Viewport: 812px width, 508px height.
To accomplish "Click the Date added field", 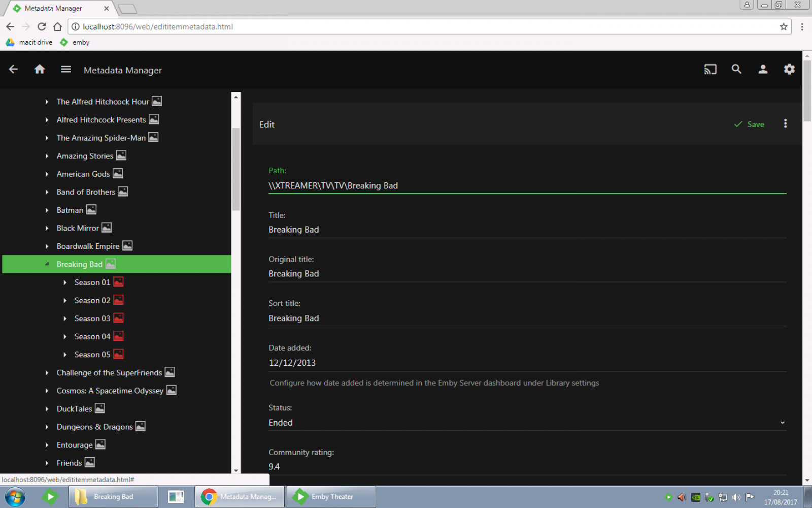I will [527, 363].
